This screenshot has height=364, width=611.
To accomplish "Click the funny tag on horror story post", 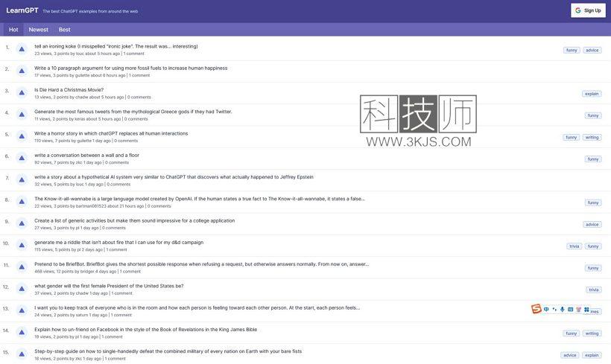I will pyautogui.click(x=572, y=138).
